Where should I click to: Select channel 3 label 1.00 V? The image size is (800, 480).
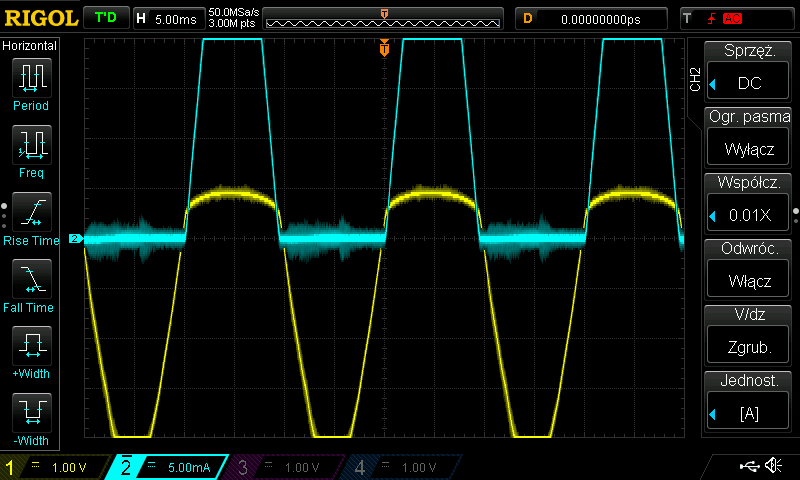(x=286, y=467)
